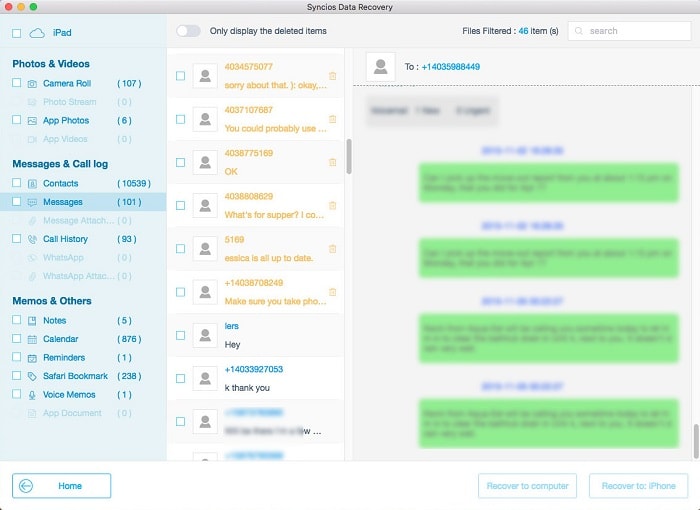Click the first green message bubble
Screen dimensions: 700x510
tap(548, 183)
